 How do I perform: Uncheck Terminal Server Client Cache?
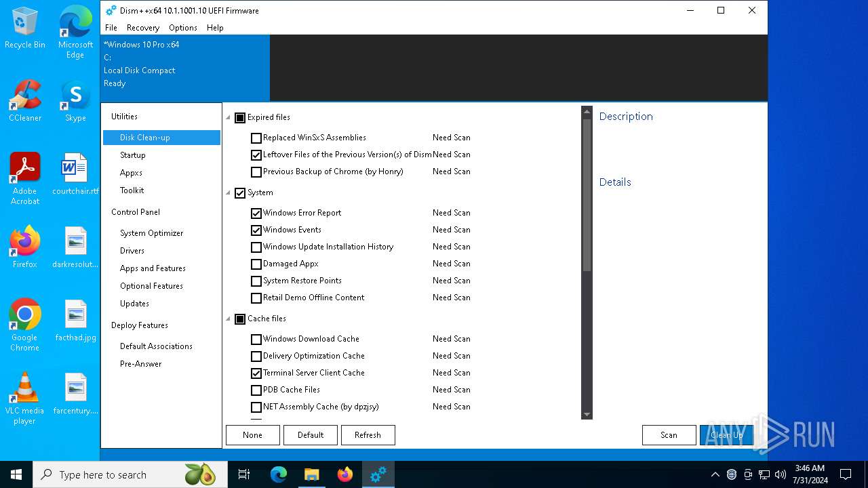(x=256, y=373)
